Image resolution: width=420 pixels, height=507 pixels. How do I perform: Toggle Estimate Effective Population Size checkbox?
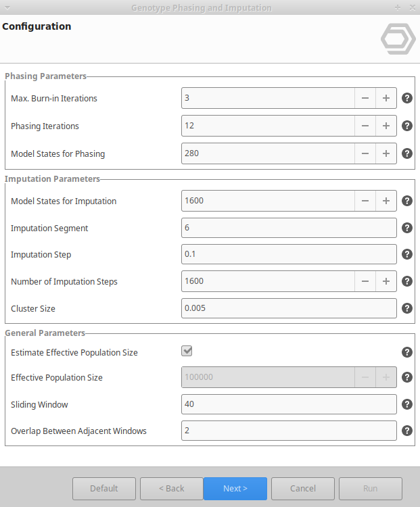[x=187, y=351]
